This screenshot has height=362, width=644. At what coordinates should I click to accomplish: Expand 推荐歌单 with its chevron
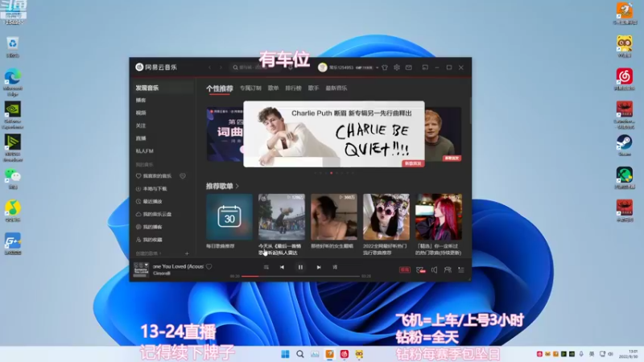click(x=237, y=187)
